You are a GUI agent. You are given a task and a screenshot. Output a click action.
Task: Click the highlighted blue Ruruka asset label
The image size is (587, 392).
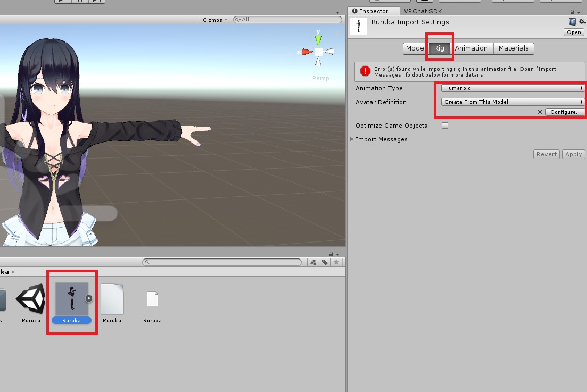click(x=71, y=321)
